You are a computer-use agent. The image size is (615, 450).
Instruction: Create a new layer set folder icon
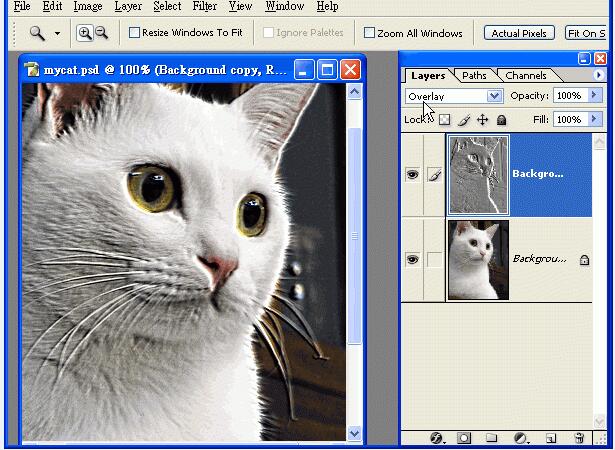(491, 438)
